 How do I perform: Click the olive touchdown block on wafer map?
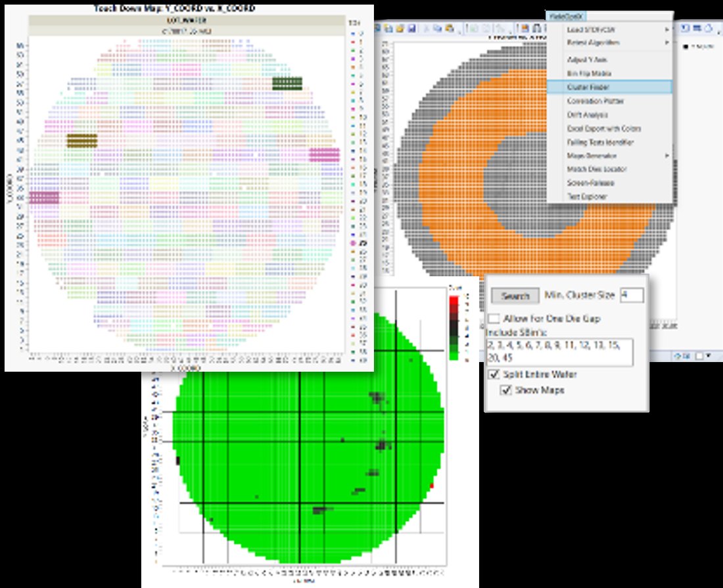[82, 141]
